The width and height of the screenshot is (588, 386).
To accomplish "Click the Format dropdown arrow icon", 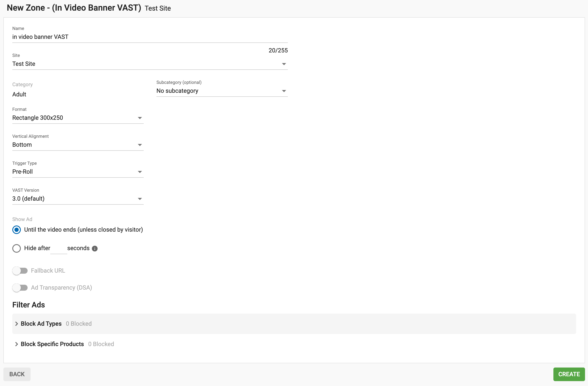I will tap(140, 118).
